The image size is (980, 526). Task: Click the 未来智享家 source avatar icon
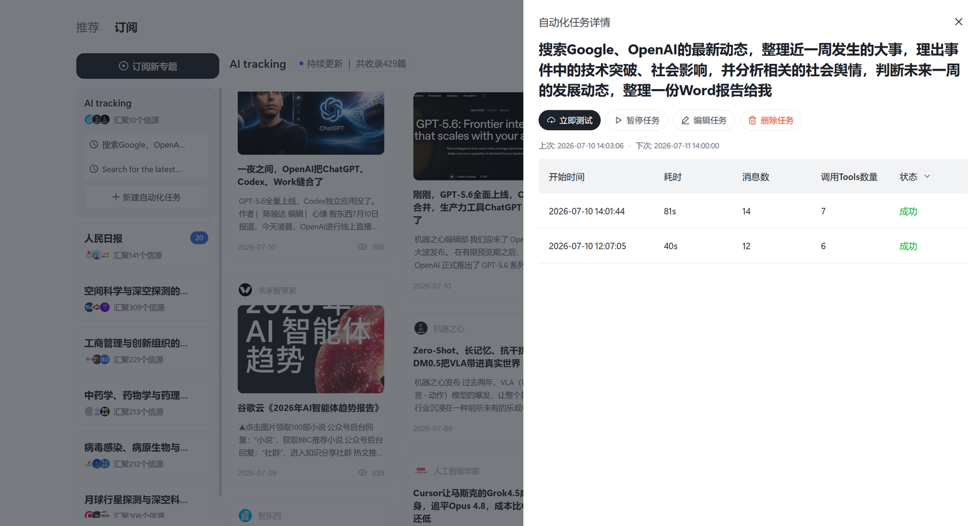click(x=245, y=291)
